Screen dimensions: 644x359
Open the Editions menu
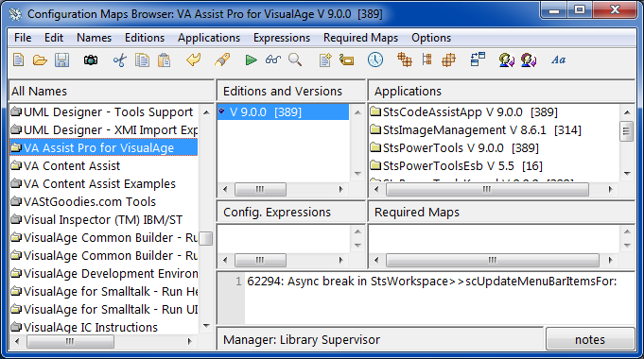click(145, 38)
